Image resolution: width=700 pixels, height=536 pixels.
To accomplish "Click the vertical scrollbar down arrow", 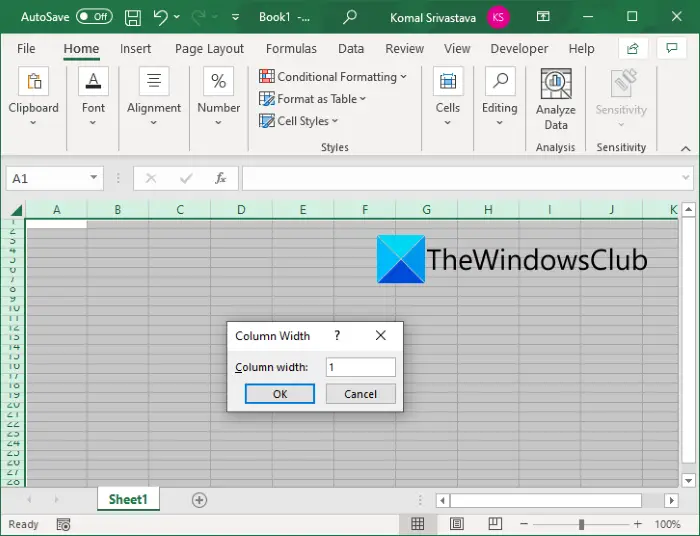I will [688, 481].
